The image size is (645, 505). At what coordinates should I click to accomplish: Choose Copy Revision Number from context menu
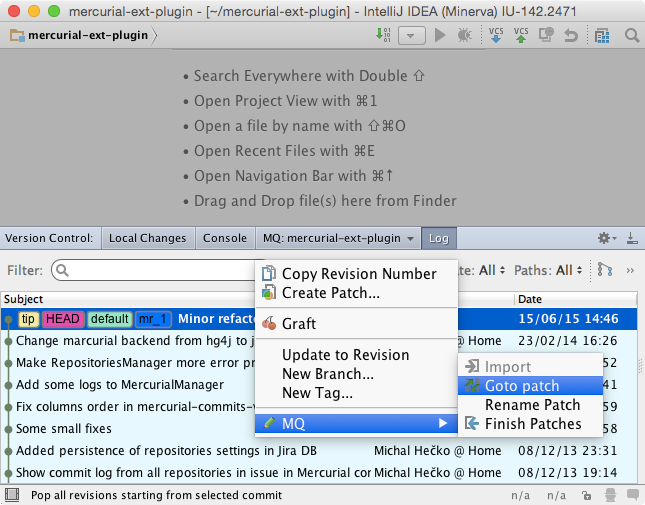point(356,273)
